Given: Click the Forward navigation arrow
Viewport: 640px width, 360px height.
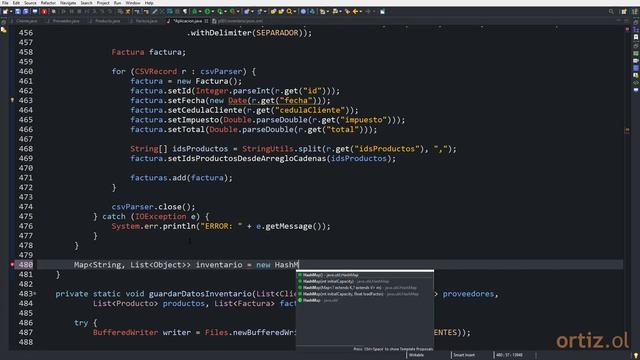Looking at the screenshot, I should 368,11.
